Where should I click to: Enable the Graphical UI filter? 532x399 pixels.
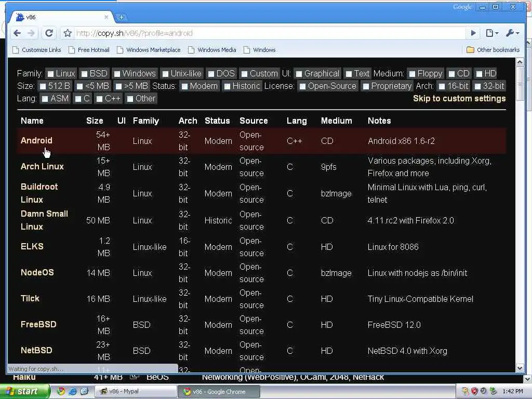pos(299,74)
